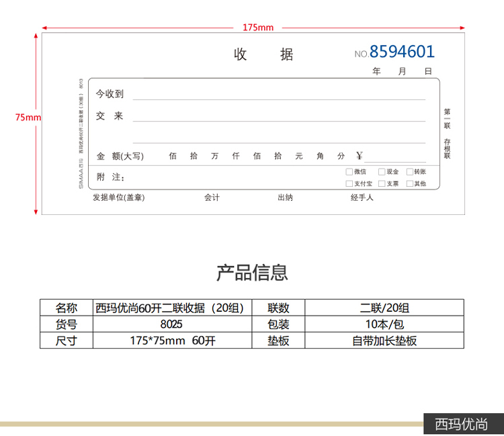This screenshot has width=504, height=436.
Task: Select the 自带加长垫板 table cell
Action: [384, 341]
